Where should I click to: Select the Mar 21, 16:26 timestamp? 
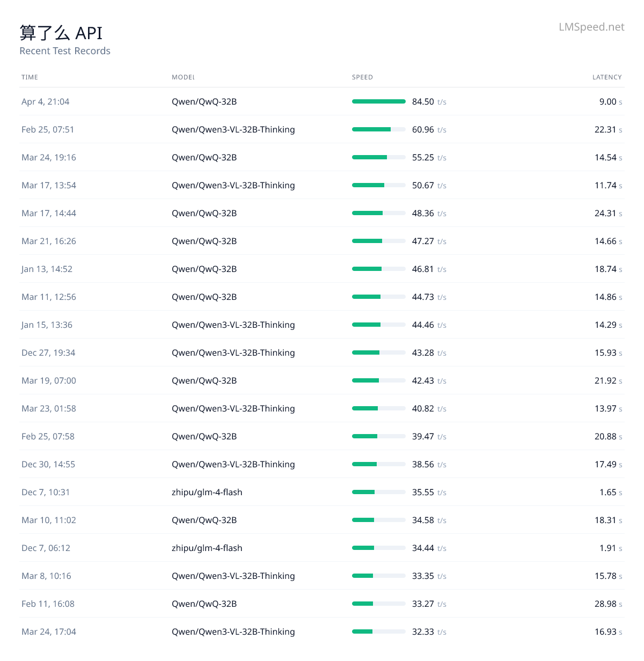click(49, 241)
